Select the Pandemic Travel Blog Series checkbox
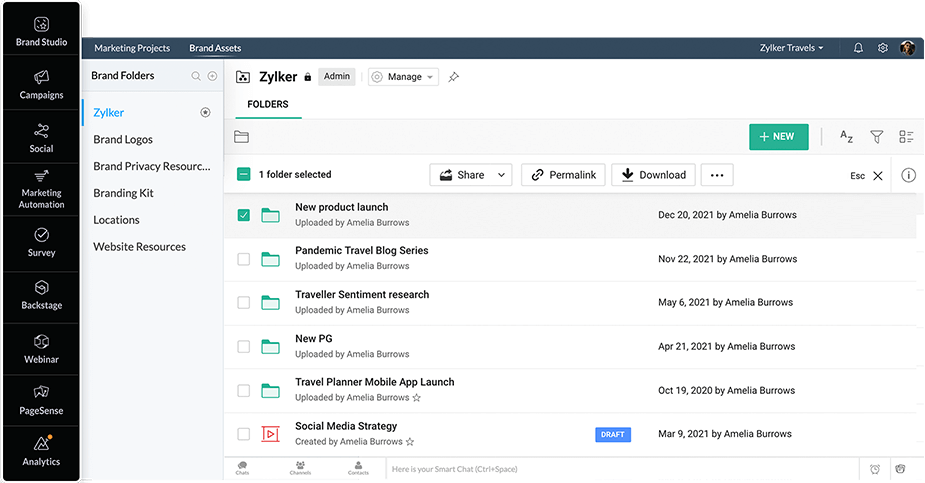The image size is (925, 483). pos(244,259)
